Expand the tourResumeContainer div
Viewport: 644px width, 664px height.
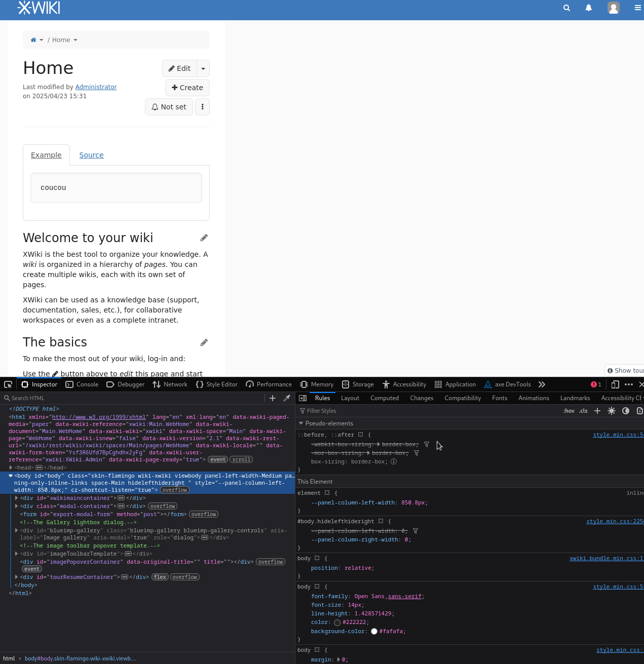coord(17,577)
